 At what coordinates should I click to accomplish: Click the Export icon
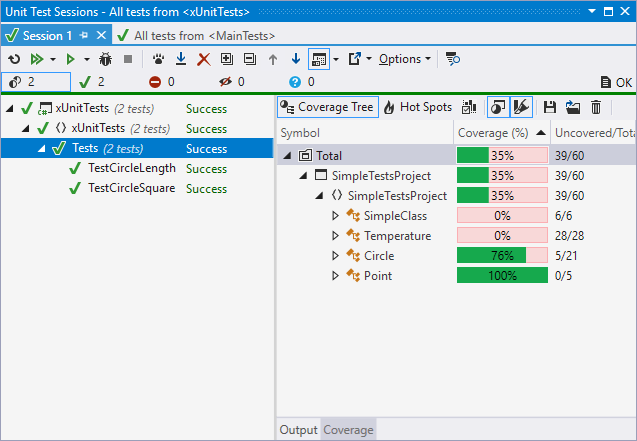(x=355, y=59)
